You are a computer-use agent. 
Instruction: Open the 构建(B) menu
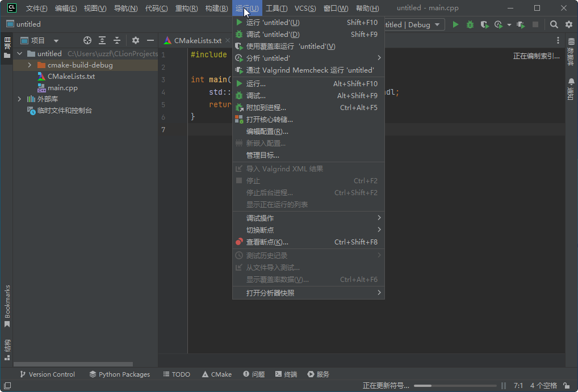click(216, 8)
